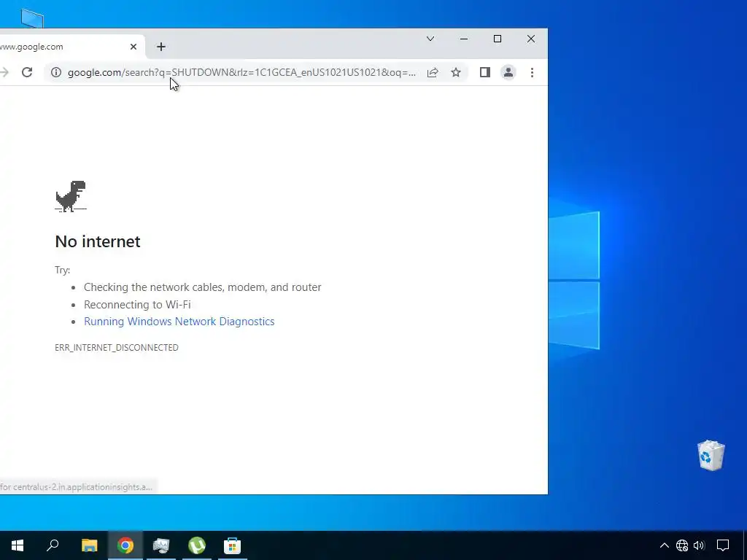Close the Chrome window

pyautogui.click(x=531, y=39)
